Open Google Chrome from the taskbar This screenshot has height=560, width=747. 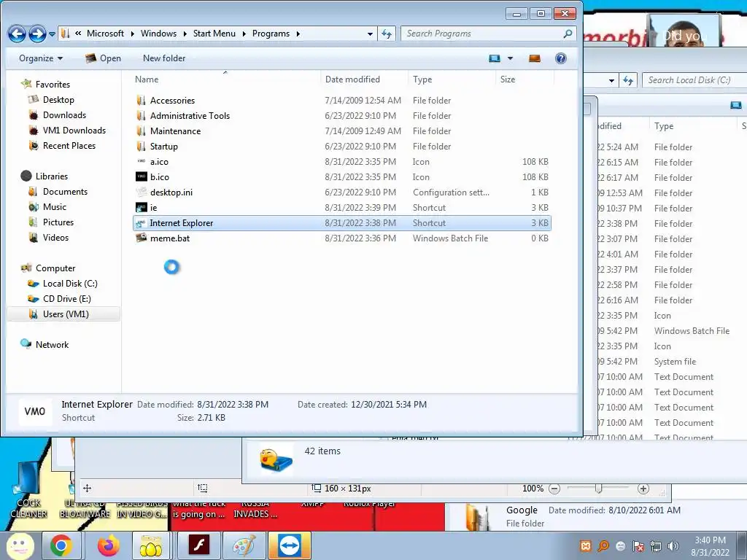pos(61,545)
